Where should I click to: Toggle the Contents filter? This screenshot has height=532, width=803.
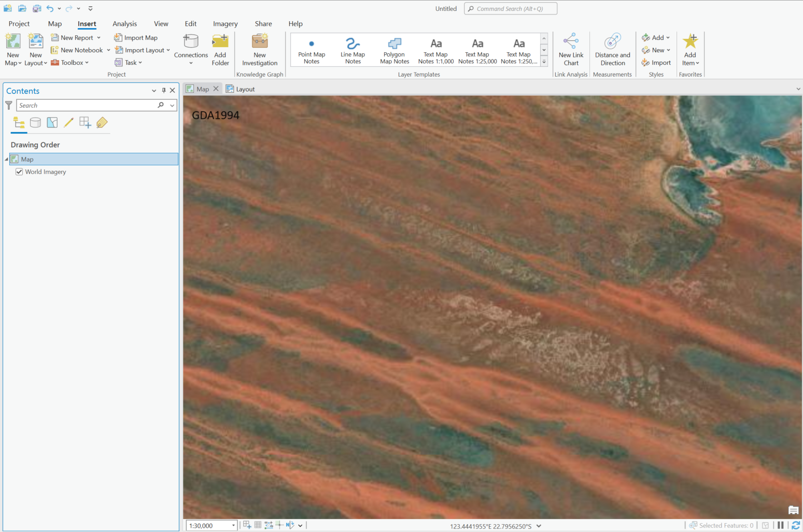(x=8, y=105)
